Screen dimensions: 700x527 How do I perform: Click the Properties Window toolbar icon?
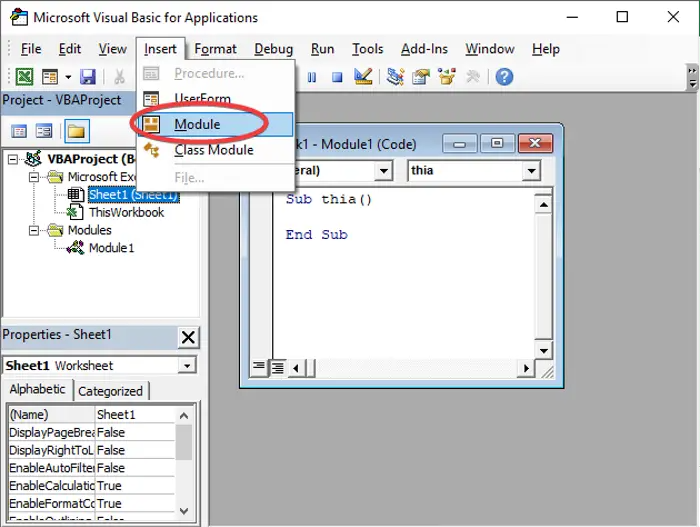[420, 77]
